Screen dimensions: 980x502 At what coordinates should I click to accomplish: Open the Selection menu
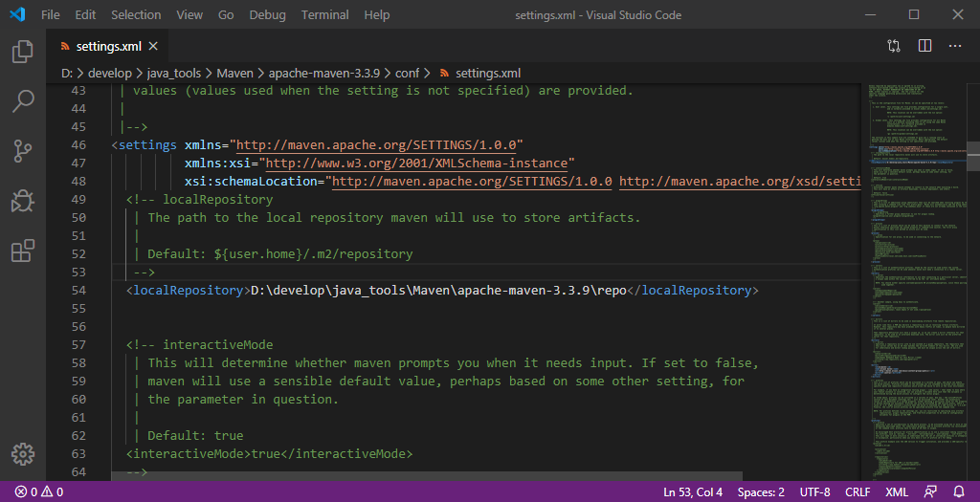(x=136, y=15)
